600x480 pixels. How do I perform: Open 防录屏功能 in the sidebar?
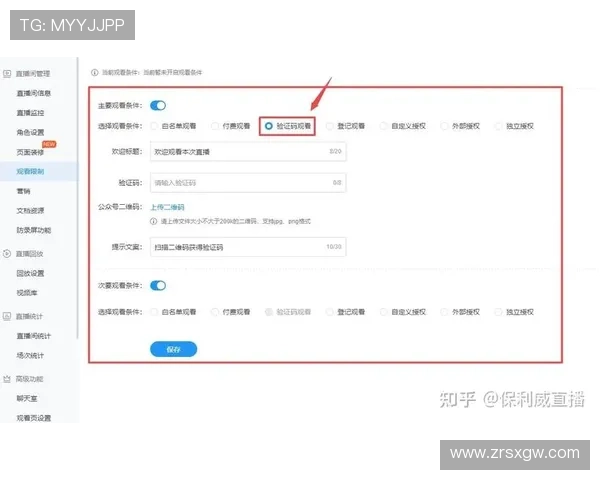click(x=34, y=230)
